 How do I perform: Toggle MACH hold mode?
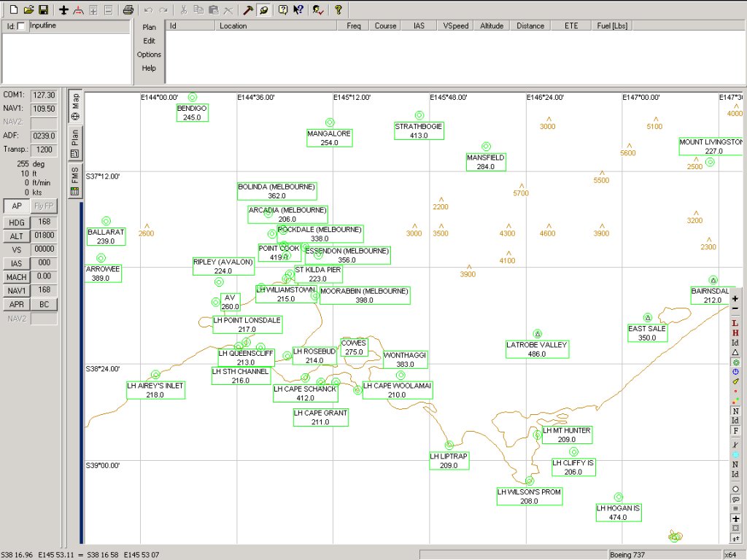click(x=17, y=277)
